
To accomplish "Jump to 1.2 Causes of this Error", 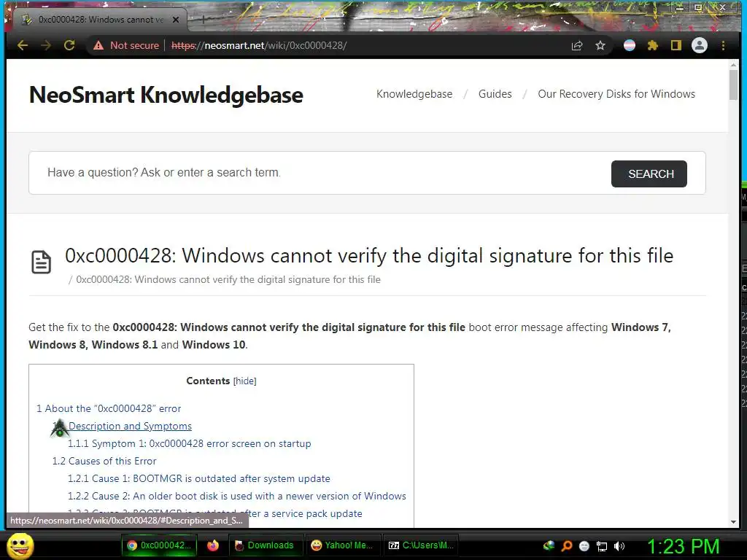I will coord(104,461).
